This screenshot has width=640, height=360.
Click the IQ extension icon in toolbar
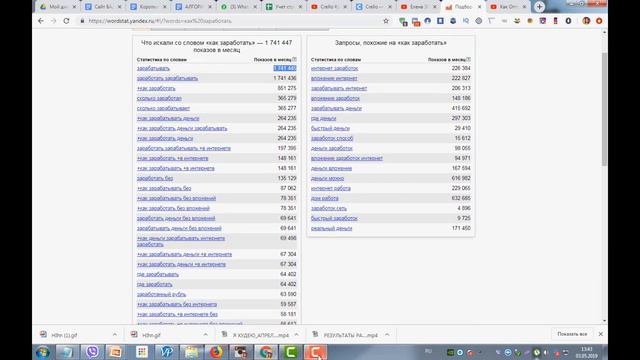point(466,21)
